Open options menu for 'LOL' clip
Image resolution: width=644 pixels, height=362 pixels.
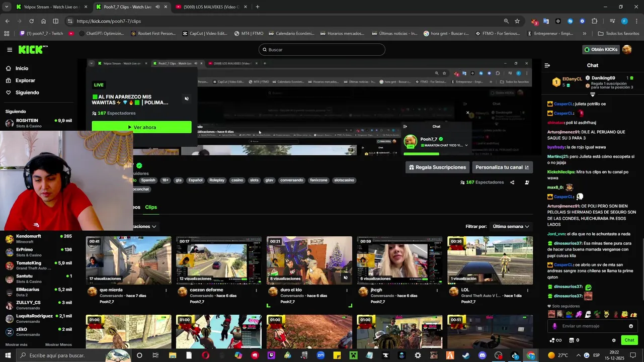pos(527,290)
